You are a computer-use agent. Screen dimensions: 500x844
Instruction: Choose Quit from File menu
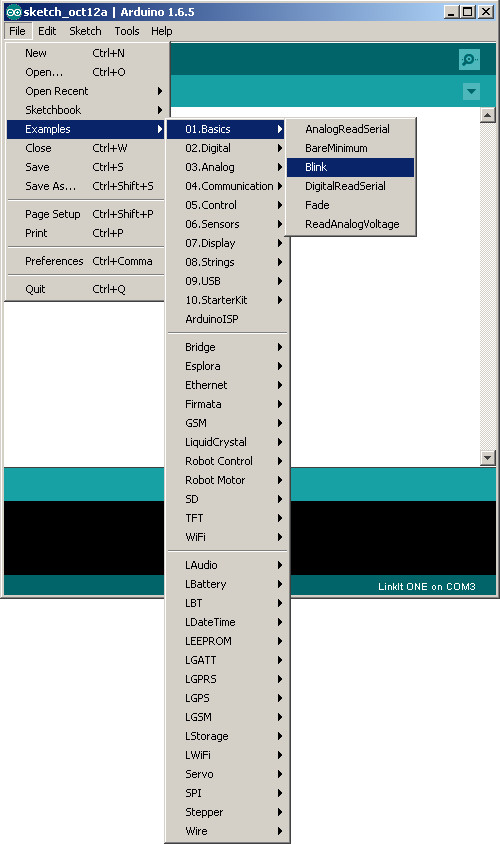pos(85,289)
